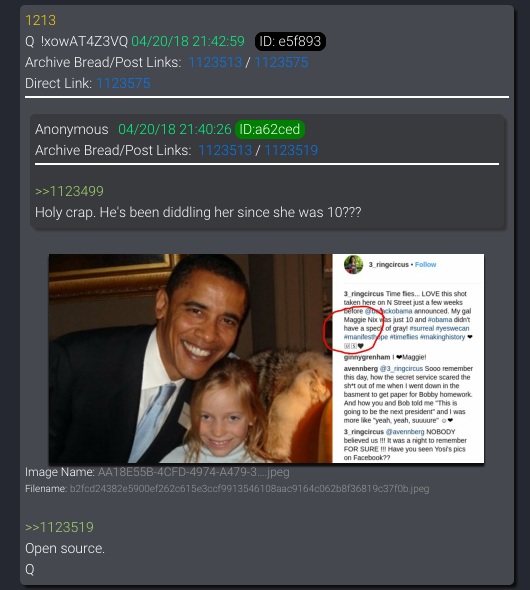Viewport: 530px width, 590px height.
Task: Click the #yeswecan hashtag
Action: [452, 328]
